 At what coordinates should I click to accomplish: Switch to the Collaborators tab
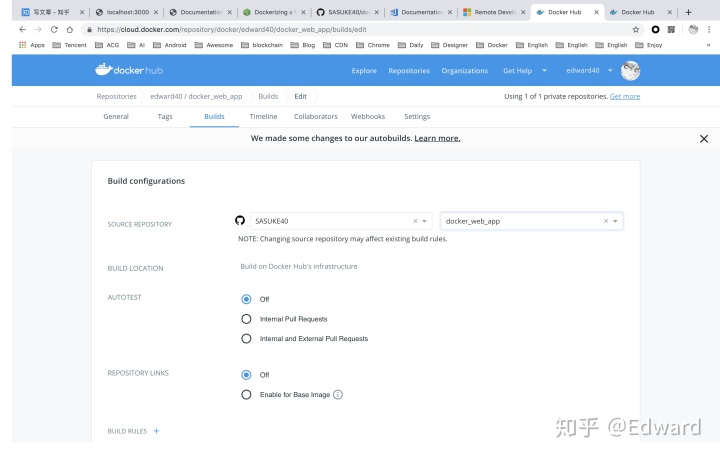point(315,117)
